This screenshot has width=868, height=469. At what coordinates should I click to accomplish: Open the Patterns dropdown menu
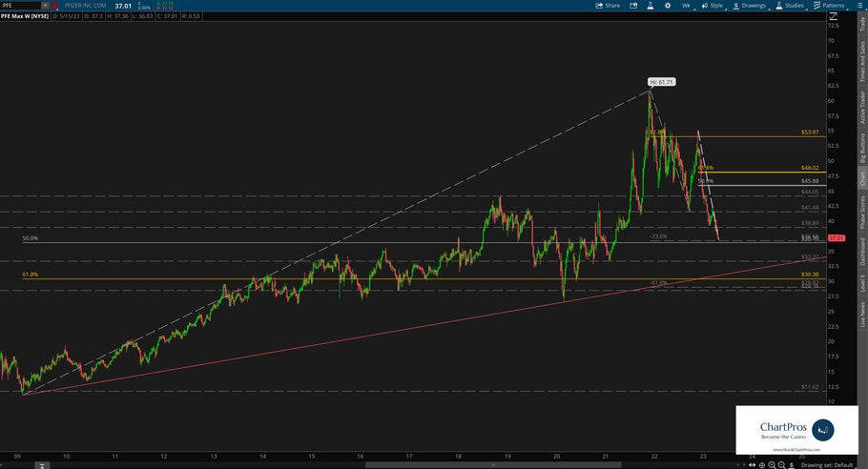tap(829, 6)
